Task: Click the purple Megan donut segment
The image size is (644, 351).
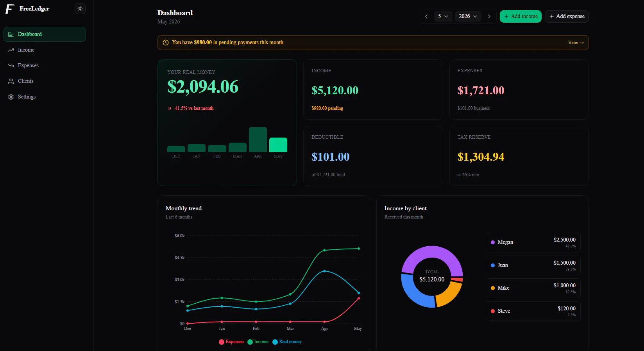Action: point(432,252)
